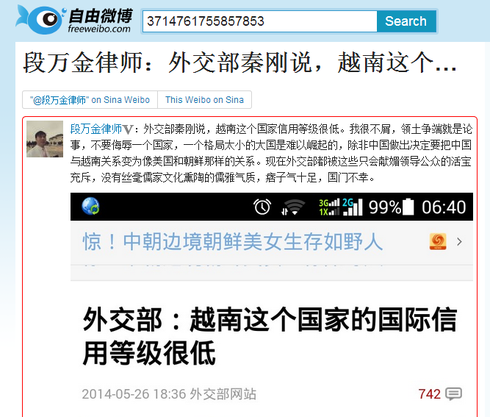Click the globe browser icon in phone status bar
Image resolution: width=490 pixels, height=417 pixels.
(91, 206)
